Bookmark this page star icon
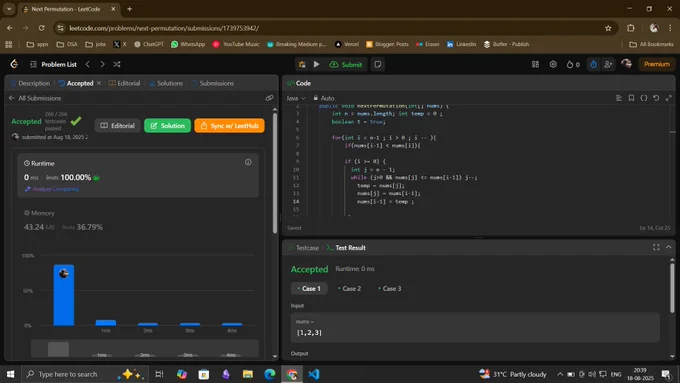 608,28
